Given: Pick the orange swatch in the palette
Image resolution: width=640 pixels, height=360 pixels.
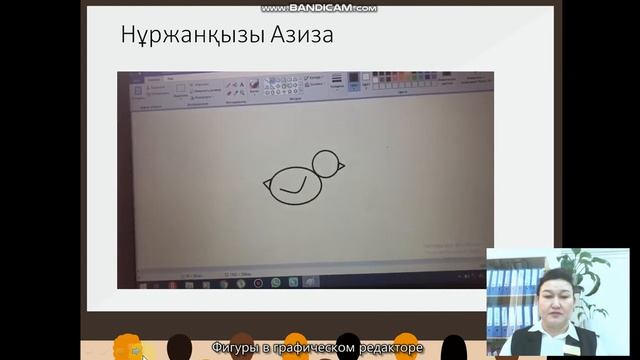Looking at the screenshot, I should [402, 76].
